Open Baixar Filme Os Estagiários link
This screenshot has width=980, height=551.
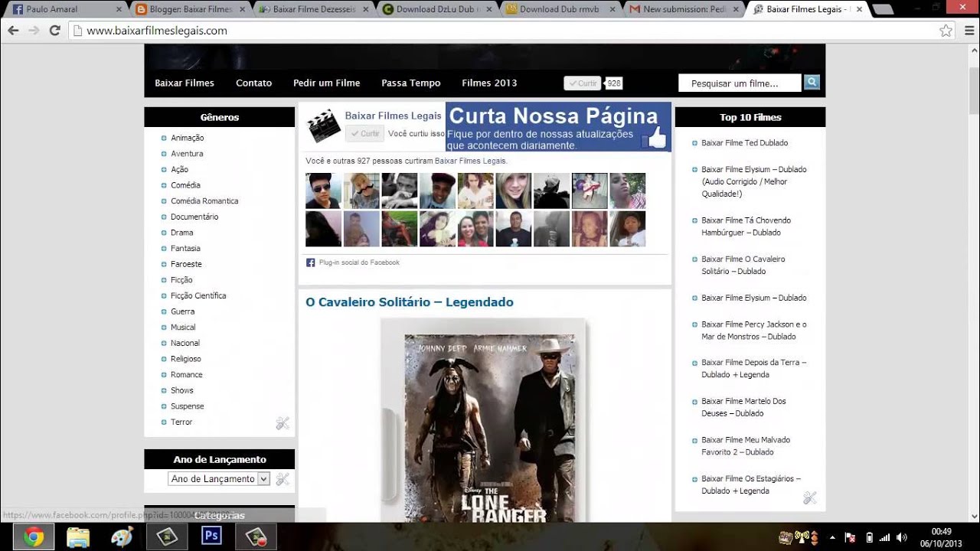point(751,485)
